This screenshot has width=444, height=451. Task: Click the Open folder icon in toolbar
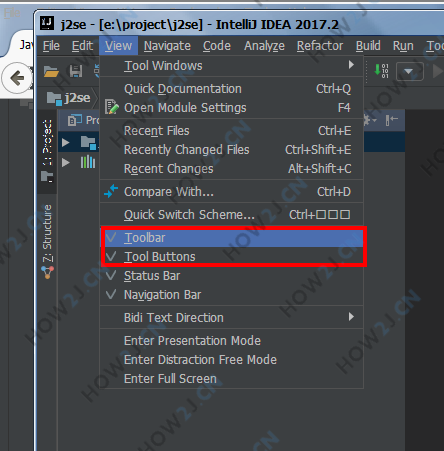51,71
